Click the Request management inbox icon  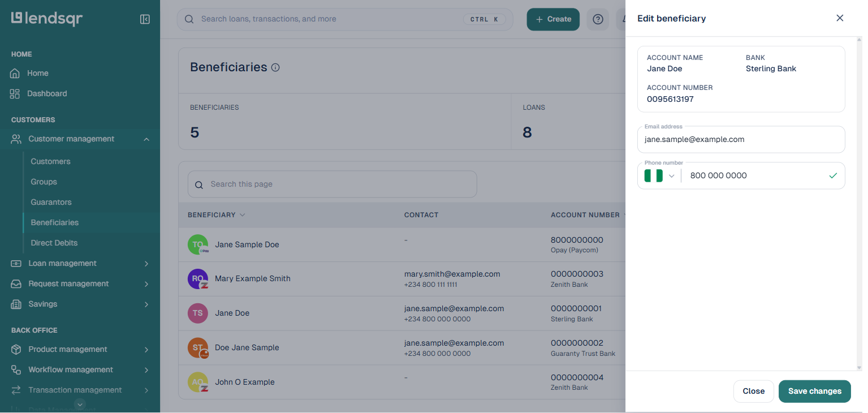pyautogui.click(x=16, y=283)
